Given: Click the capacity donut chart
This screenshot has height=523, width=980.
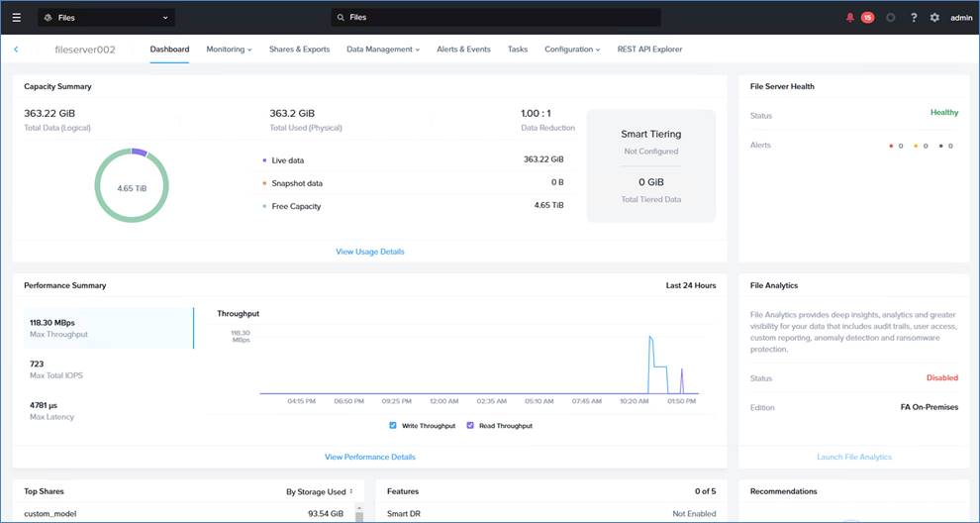Looking at the screenshot, I should pyautogui.click(x=132, y=185).
